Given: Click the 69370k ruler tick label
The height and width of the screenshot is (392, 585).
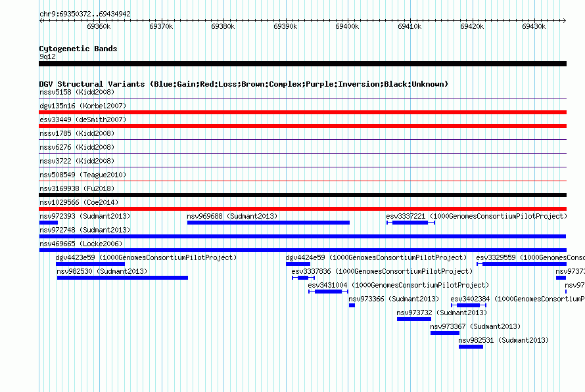Looking at the screenshot, I should tap(161, 26).
